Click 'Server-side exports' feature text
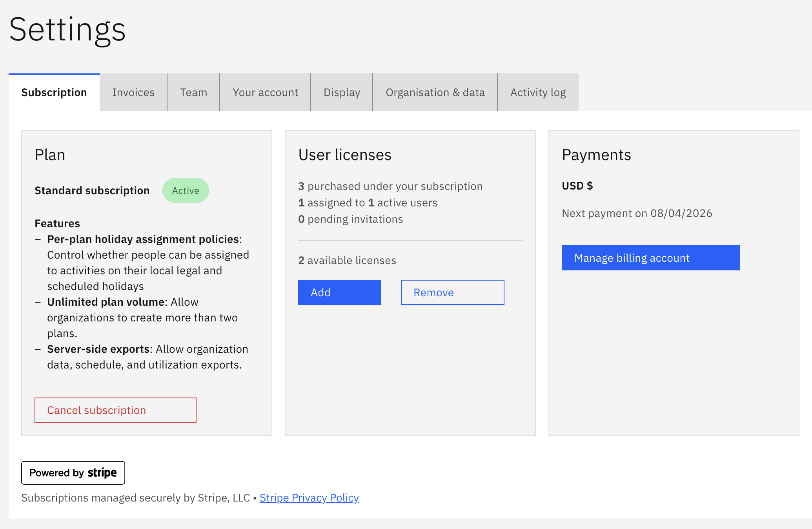The image size is (812, 529). coord(98,349)
